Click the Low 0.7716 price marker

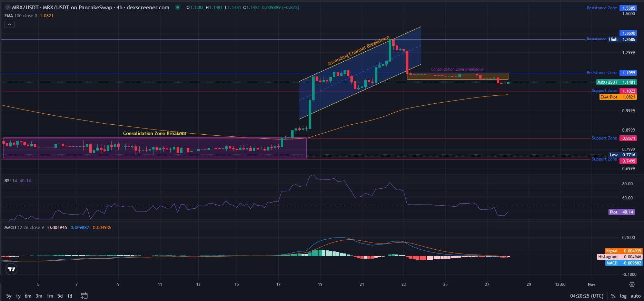click(x=622, y=155)
